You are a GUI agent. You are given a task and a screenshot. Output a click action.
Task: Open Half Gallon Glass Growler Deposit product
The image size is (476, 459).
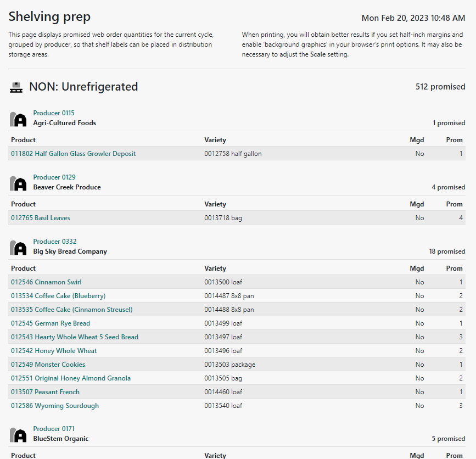pyautogui.click(x=73, y=154)
